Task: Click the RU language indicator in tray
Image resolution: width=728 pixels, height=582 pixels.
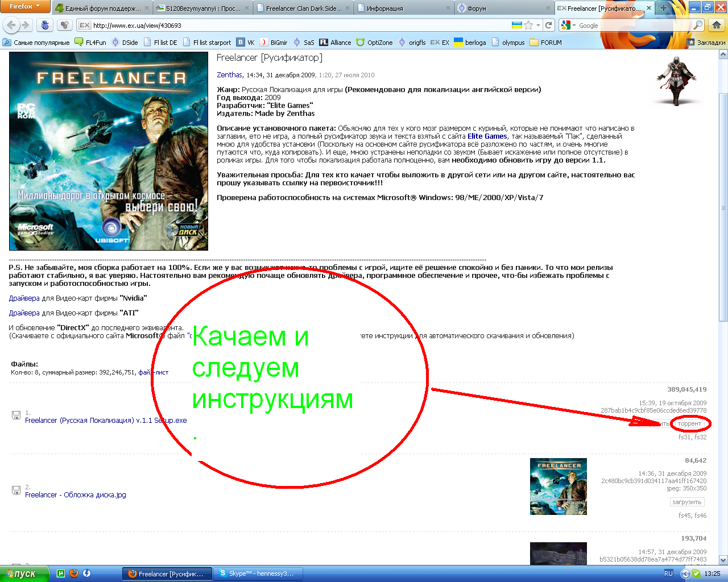Action: coord(668,573)
